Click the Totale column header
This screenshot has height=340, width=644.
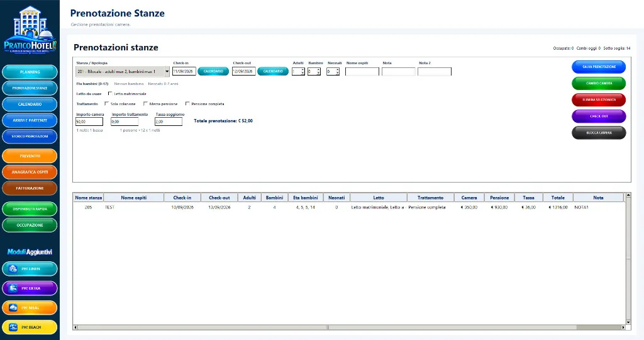(x=558, y=198)
